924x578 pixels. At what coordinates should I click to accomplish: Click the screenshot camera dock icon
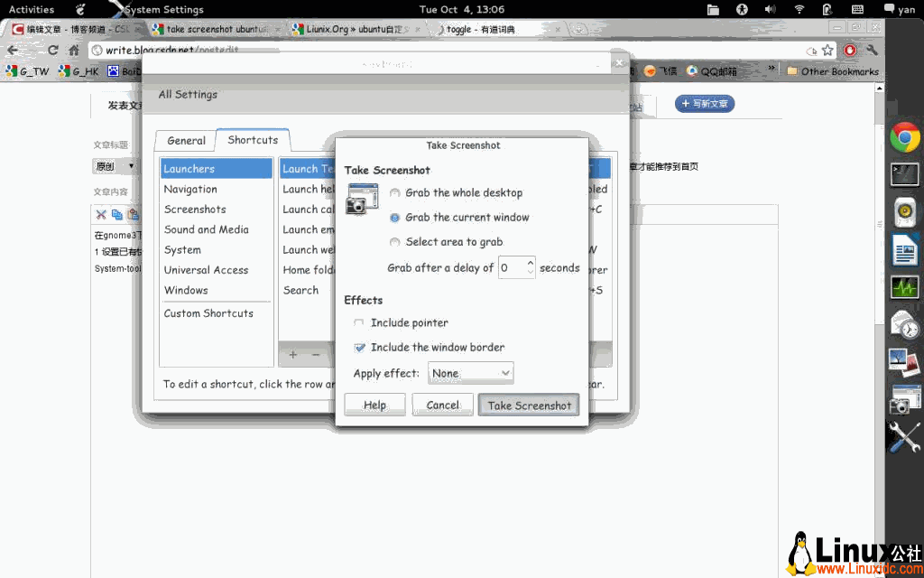pos(905,398)
